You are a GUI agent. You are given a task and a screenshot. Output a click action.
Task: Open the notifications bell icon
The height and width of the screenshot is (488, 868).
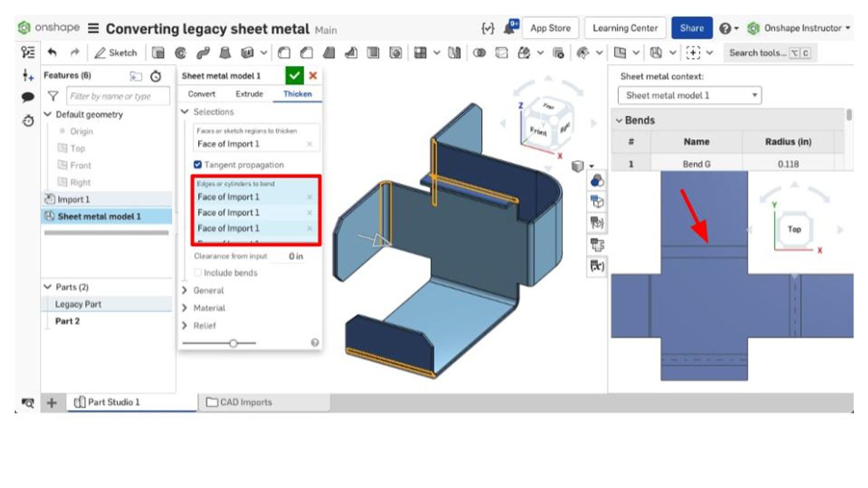click(510, 28)
